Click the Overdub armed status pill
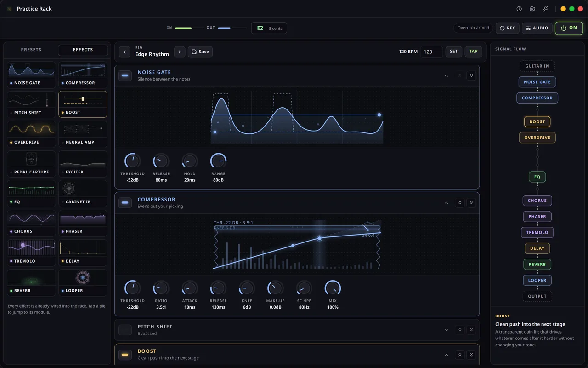Image resolution: width=588 pixels, height=368 pixels. click(473, 28)
